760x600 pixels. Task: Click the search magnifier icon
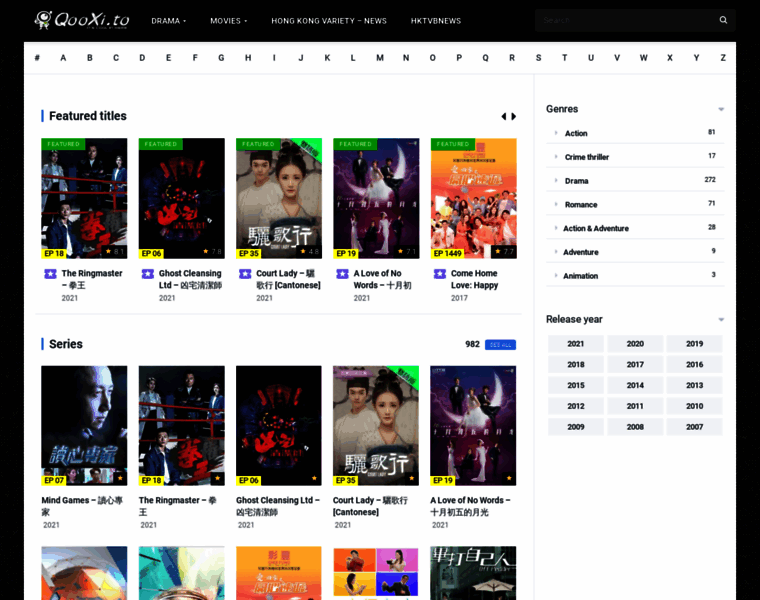click(x=723, y=20)
